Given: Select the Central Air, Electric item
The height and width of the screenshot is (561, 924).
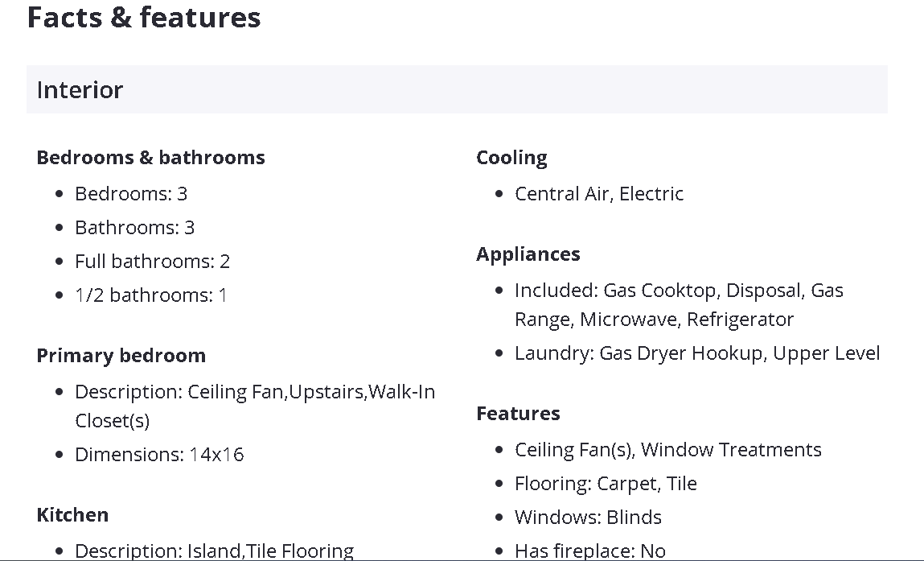Looking at the screenshot, I should coord(599,194).
